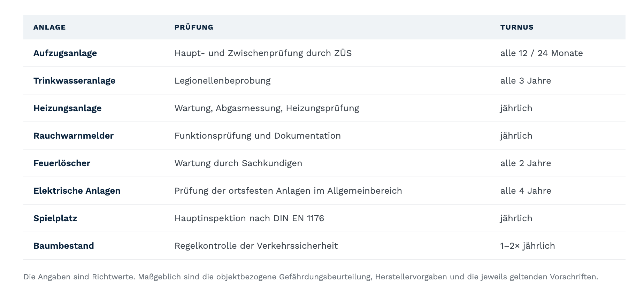644x294 pixels.
Task: Click the TURNUS column header
Action: (x=517, y=27)
